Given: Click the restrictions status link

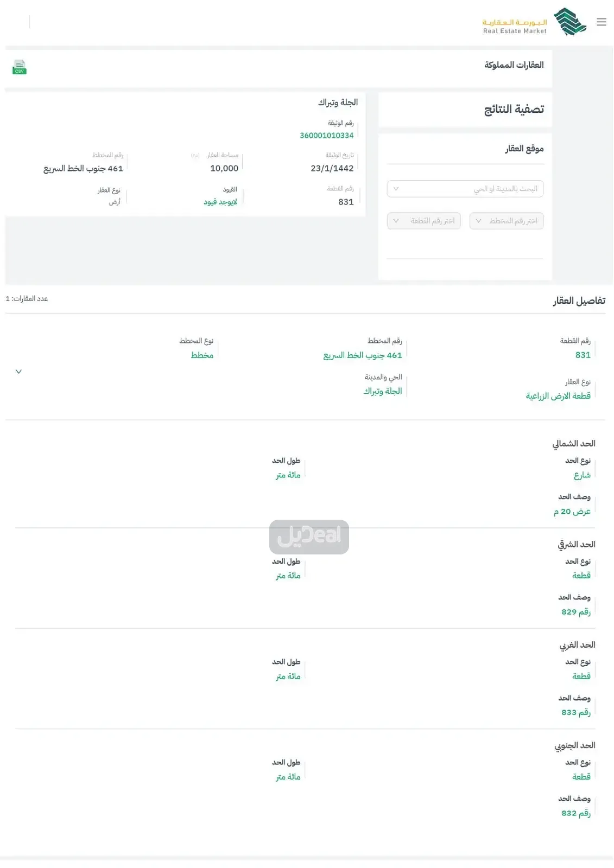Looking at the screenshot, I should coord(220,202).
